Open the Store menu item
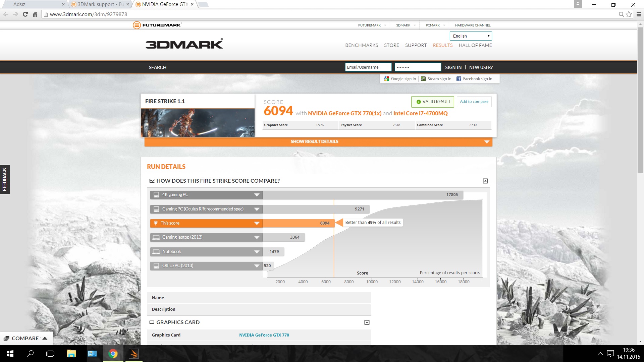The image size is (644, 362). point(391,45)
